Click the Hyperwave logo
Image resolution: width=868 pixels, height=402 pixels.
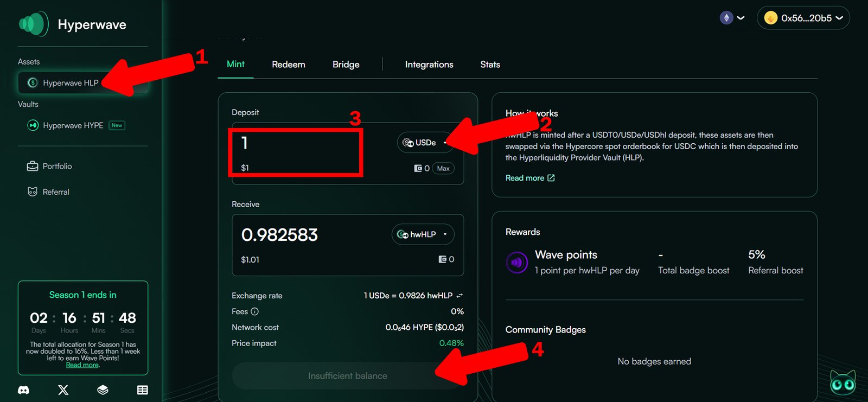coord(34,24)
